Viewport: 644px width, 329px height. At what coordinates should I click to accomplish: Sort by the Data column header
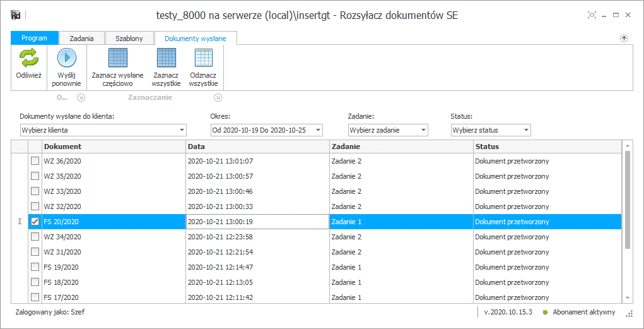[x=257, y=147]
